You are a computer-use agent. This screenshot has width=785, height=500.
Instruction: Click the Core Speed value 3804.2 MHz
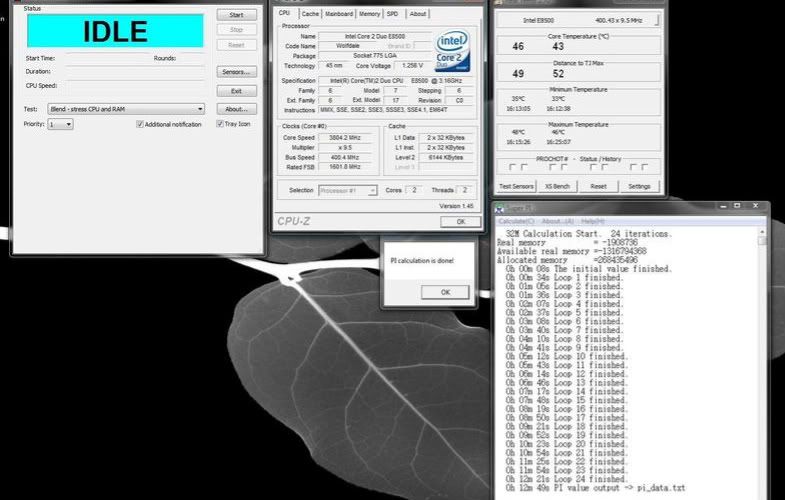(345, 138)
